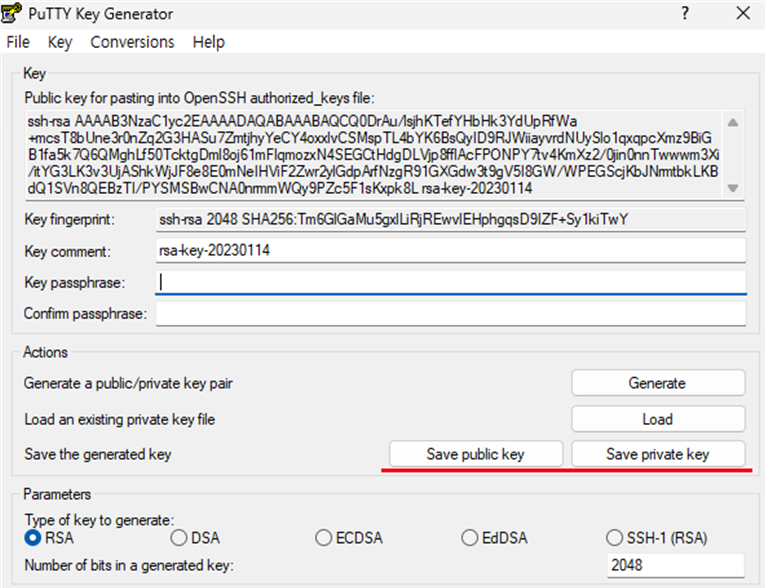Click the Generate button

[x=658, y=383]
